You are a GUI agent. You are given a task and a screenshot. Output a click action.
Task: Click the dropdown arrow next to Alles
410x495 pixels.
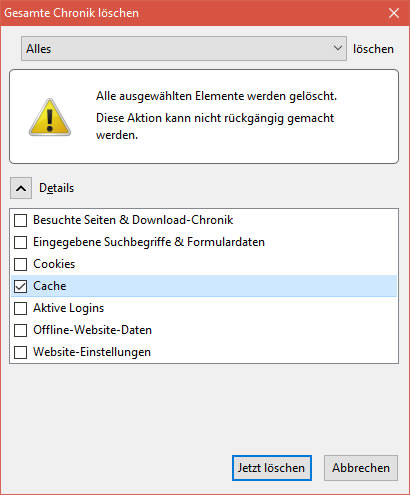337,48
